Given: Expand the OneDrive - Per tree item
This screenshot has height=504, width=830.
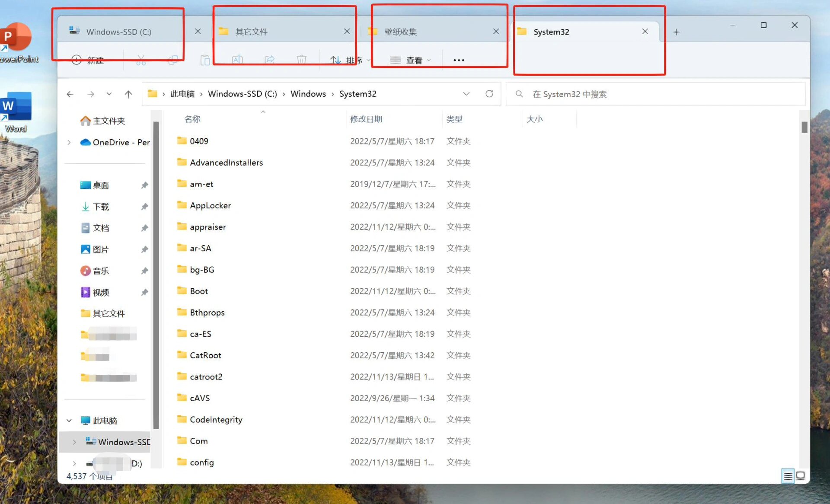Looking at the screenshot, I should click(x=70, y=142).
